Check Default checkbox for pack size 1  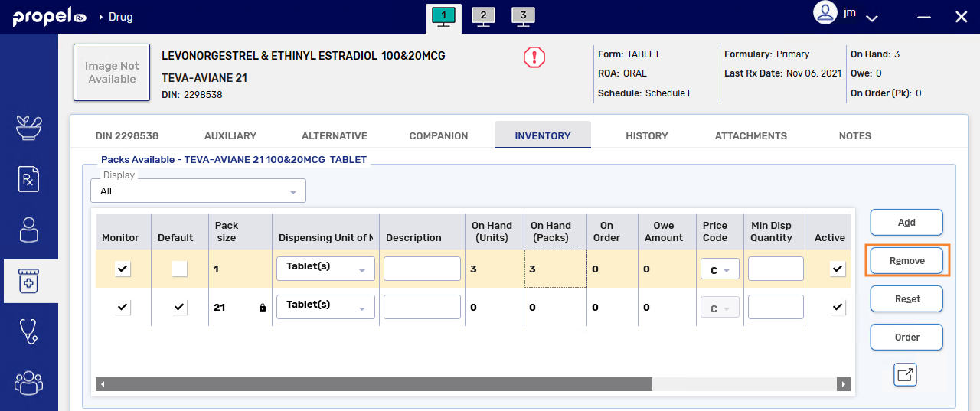[x=179, y=269]
